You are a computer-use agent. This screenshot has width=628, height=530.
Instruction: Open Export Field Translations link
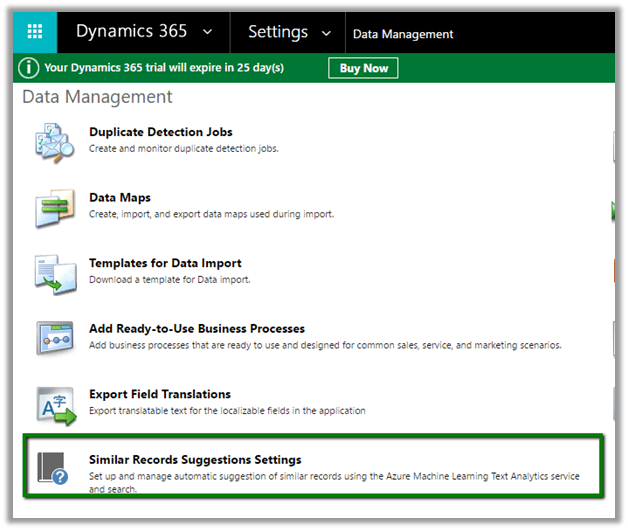[x=160, y=394]
